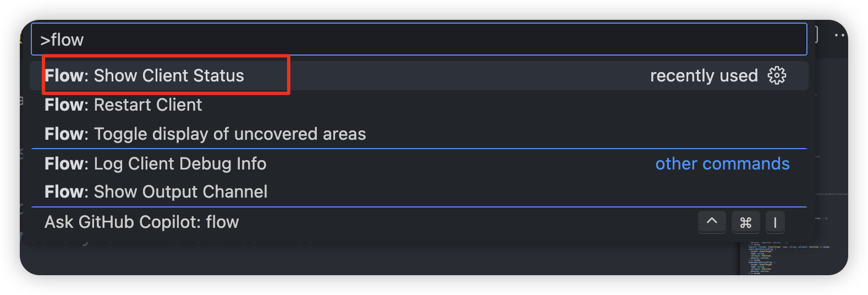The height and width of the screenshot is (295, 868).
Task: Open the gear icon to configure keybinding
Action: (777, 75)
